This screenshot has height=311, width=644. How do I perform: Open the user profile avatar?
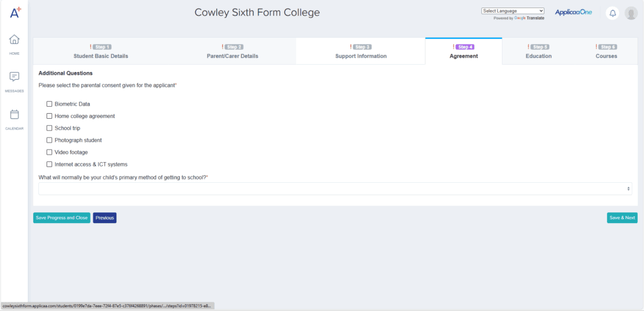tap(631, 13)
